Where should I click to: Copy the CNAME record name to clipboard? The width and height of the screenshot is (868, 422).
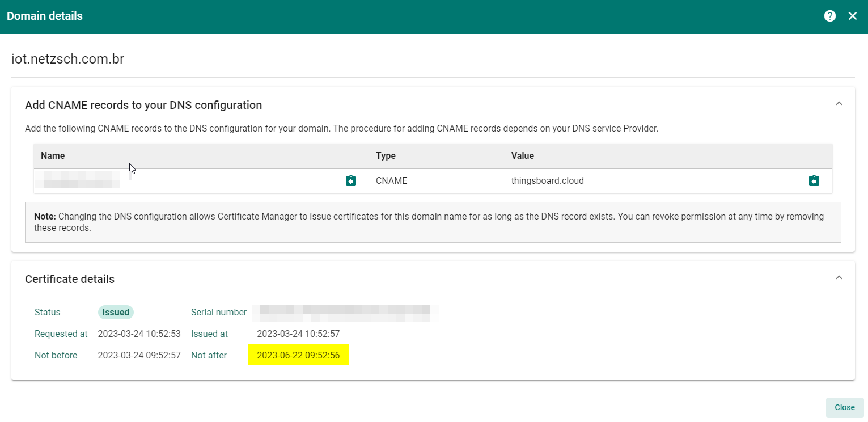pos(351,180)
